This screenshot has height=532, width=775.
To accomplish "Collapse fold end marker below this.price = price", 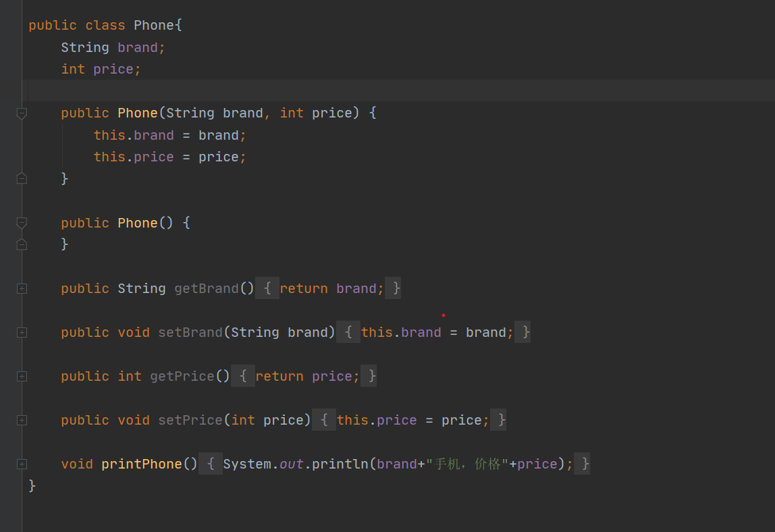I will tap(22, 178).
